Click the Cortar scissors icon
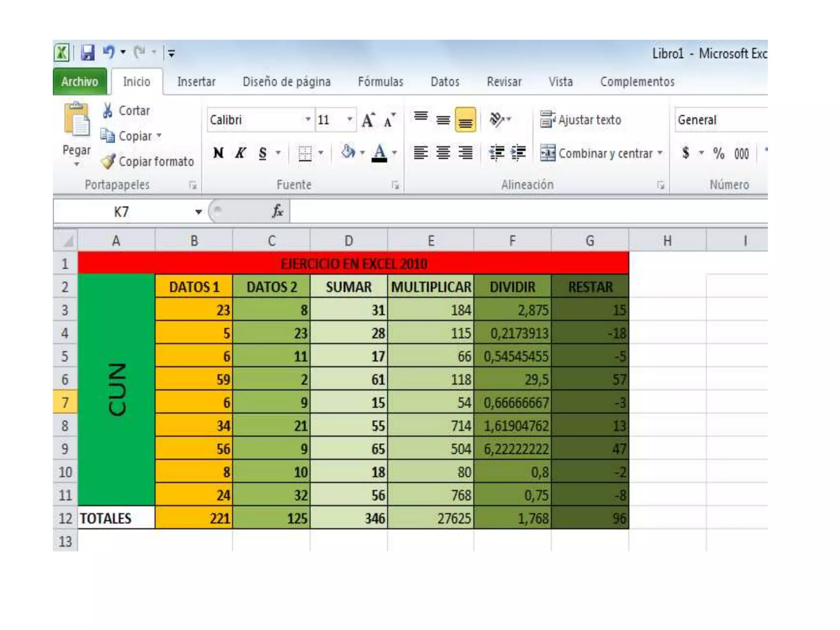 [107, 110]
